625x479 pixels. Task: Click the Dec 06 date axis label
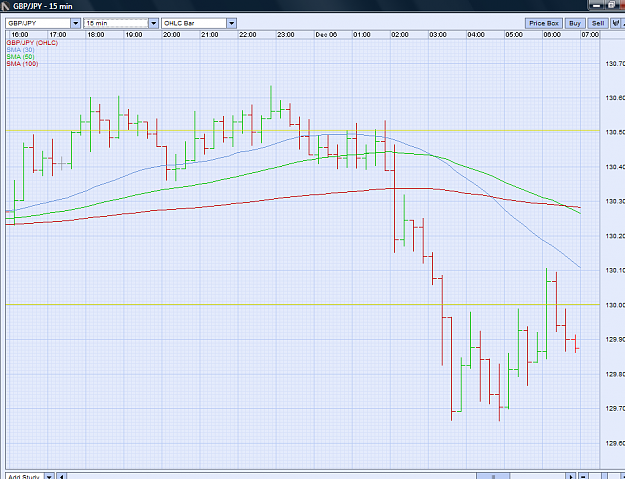click(326, 35)
